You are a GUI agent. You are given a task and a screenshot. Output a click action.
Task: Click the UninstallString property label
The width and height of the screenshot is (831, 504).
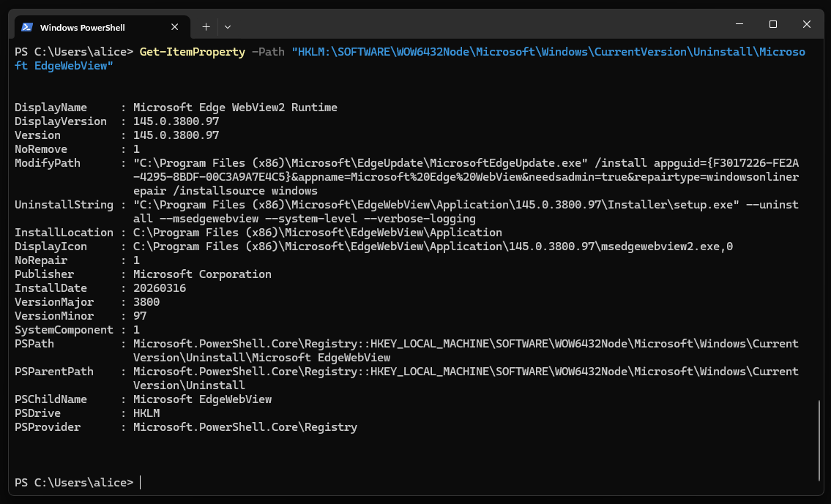point(64,205)
